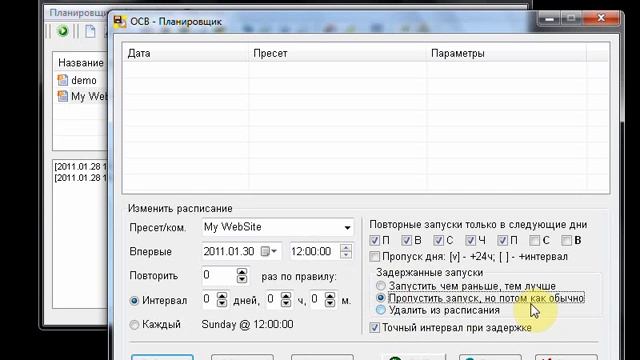
Task: Maximize the OCB Планировщик window
Action: tap(571, 18)
